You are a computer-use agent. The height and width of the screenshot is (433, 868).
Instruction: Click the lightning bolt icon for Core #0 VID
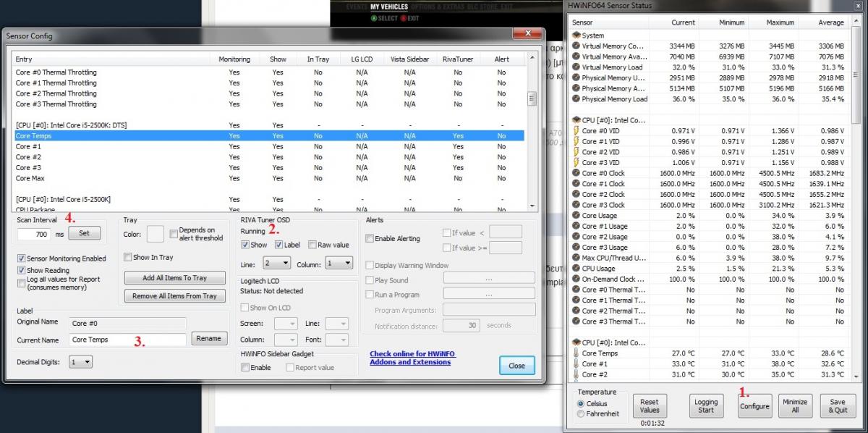576,130
